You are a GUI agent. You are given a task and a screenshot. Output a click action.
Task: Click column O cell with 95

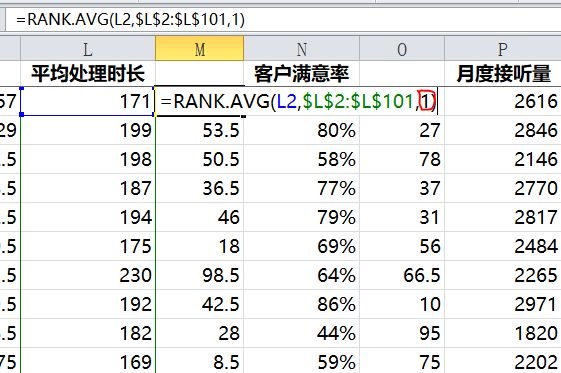(x=402, y=333)
